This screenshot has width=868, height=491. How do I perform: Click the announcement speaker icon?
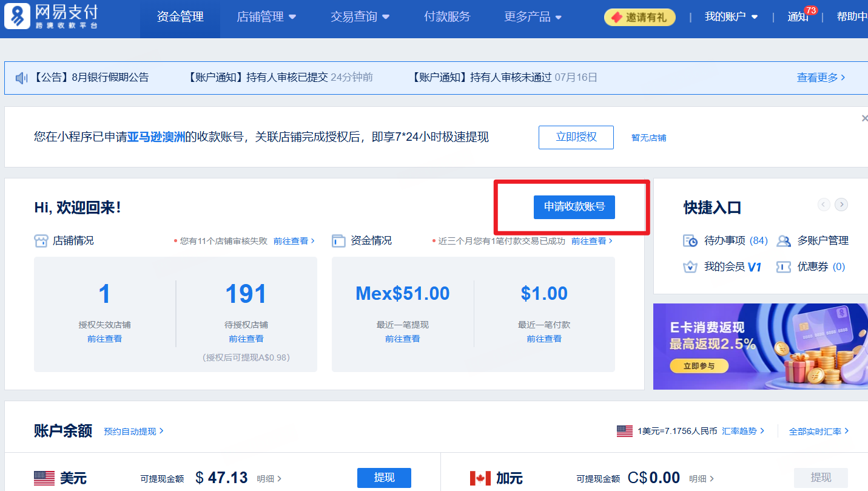[x=22, y=77]
